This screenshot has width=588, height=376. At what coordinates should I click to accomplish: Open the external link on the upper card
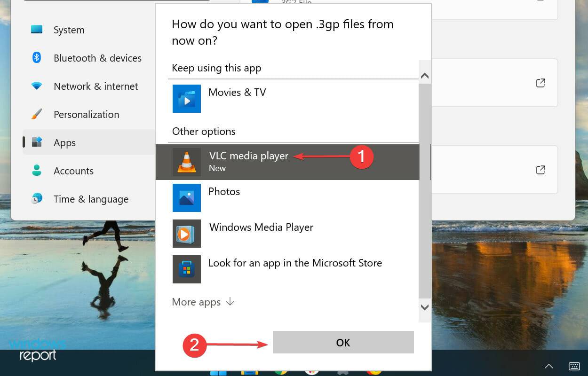tap(540, 83)
